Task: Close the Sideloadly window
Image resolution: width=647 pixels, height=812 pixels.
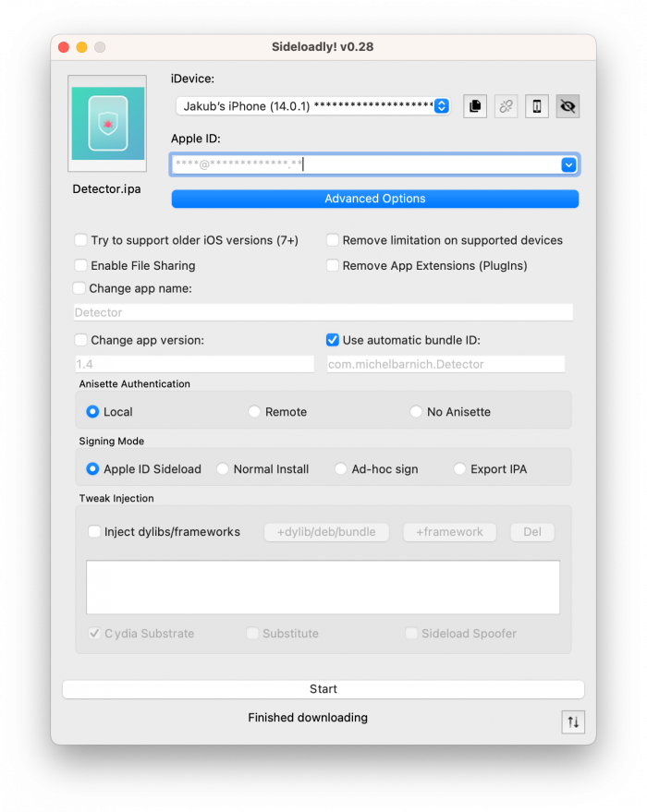Action: [64, 47]
